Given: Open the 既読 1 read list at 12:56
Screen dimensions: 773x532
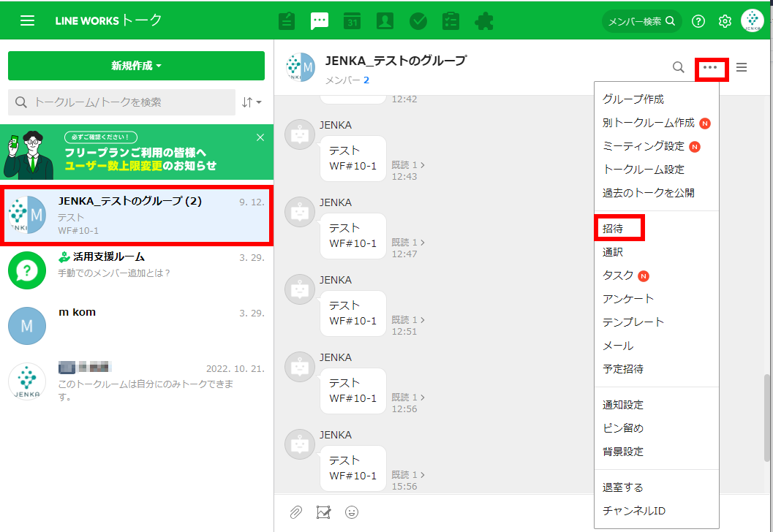Looking at the screenshot, I should (x=408, y=397).
